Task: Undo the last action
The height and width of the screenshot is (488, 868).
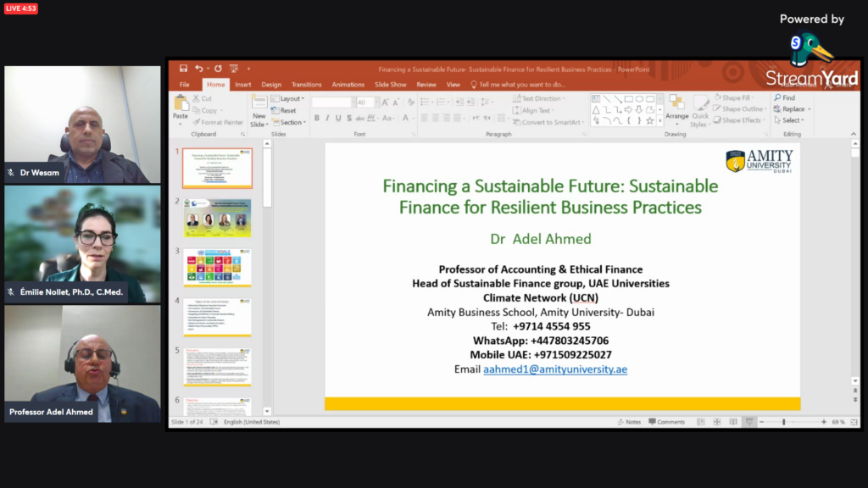Action: (198, 69)
